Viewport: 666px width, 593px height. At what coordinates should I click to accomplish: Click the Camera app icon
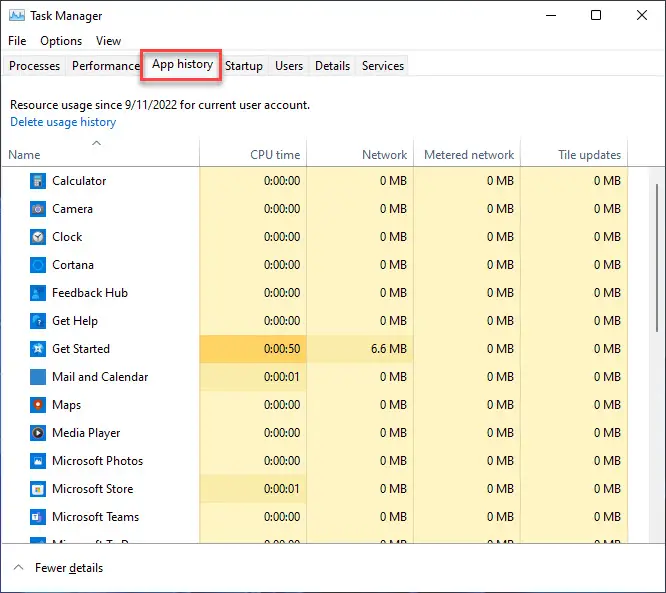(38, 209)
